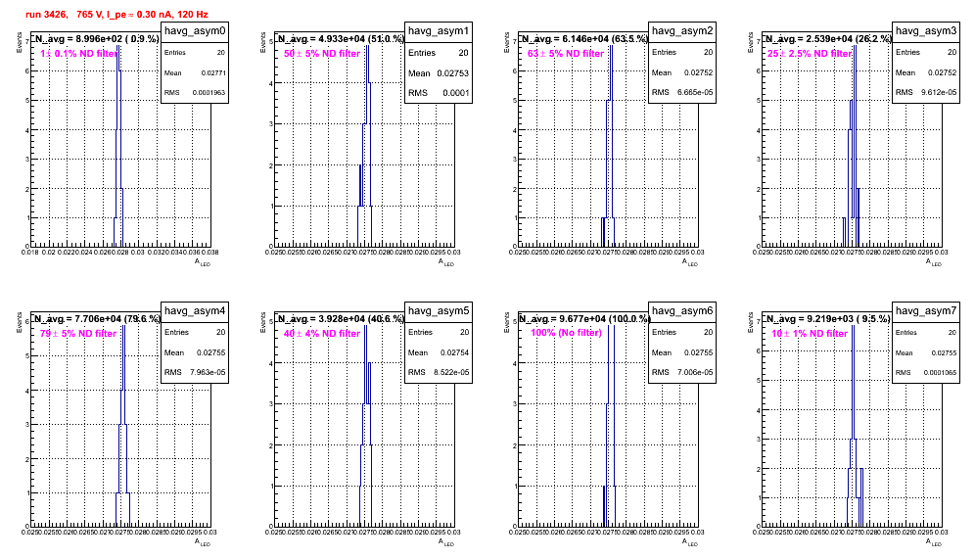Click the 100% (No filter) label
This screenshot has height=560, width=975.
[x=566, y=333]
